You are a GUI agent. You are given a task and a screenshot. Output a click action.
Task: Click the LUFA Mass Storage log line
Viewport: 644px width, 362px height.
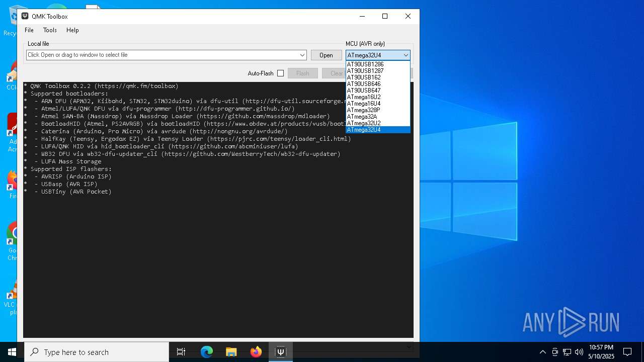click(x=62, y=161)
